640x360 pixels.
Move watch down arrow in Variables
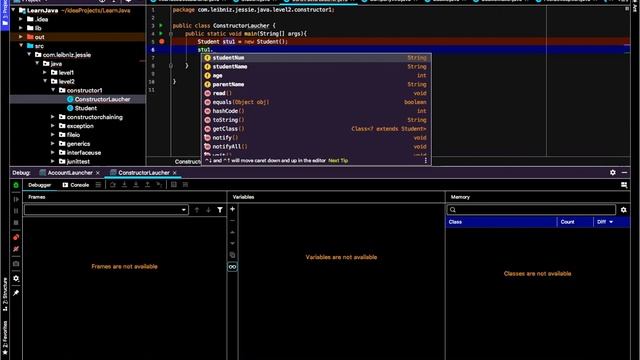coord(232,243)
